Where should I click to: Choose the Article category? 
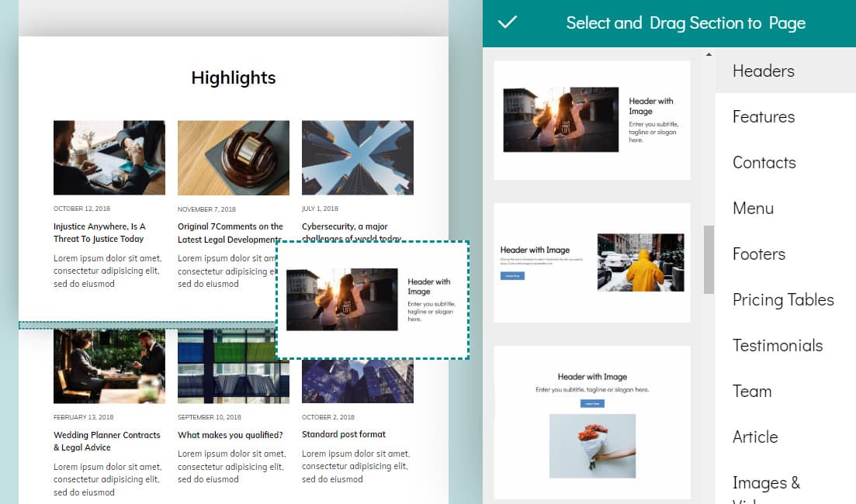pyautogui.click(x=754, y=437)
